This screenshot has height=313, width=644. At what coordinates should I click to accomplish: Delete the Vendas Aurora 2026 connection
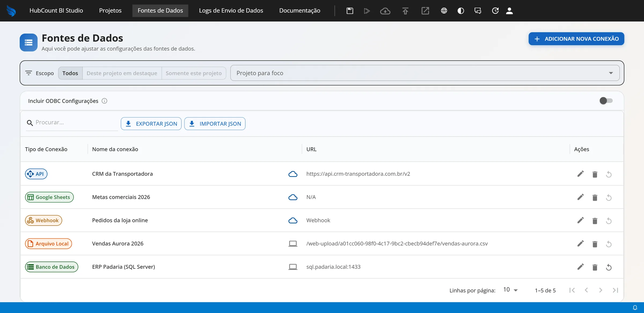(595, 244)
